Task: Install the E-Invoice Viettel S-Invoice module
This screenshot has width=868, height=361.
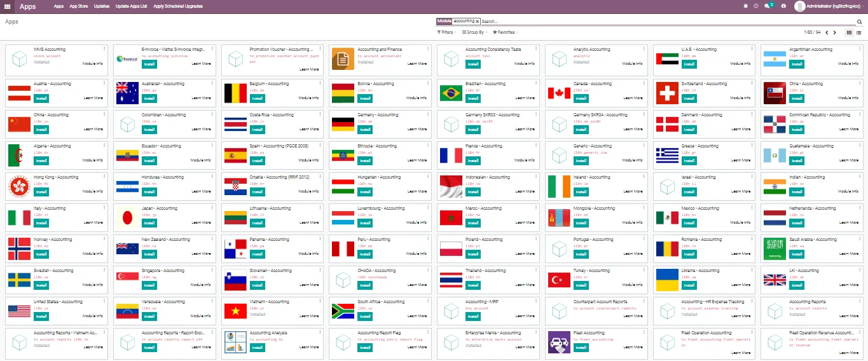Action: pos(149,64)
